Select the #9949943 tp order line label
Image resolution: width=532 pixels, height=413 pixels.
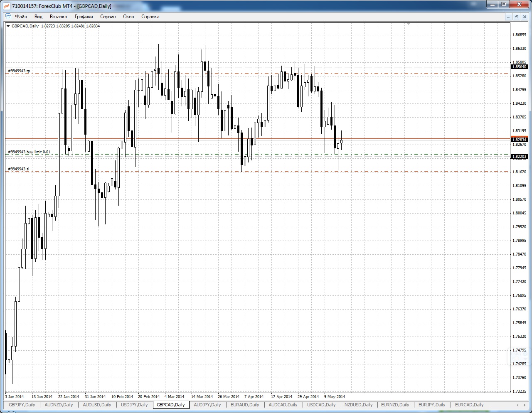pos(19,71)
